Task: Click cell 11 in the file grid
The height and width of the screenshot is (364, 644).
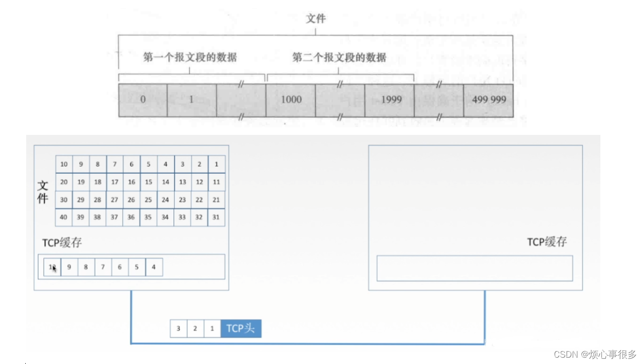Action: click(216, 182)
